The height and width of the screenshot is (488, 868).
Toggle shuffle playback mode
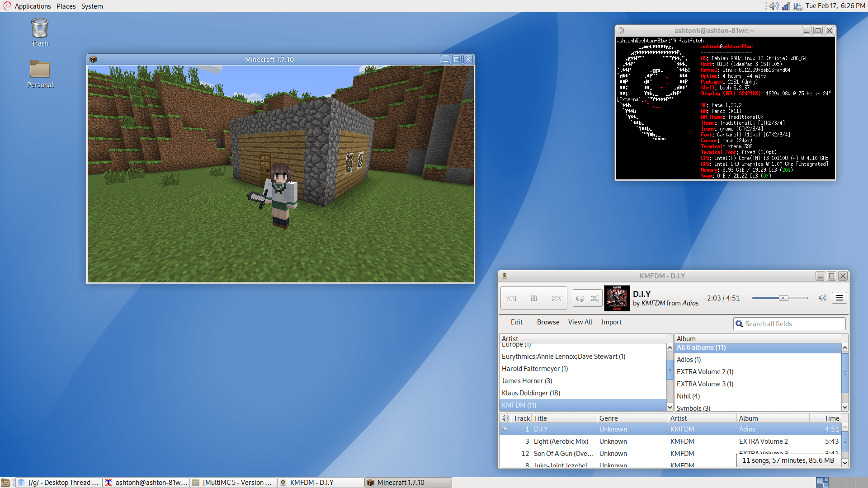tap(595, 298)
